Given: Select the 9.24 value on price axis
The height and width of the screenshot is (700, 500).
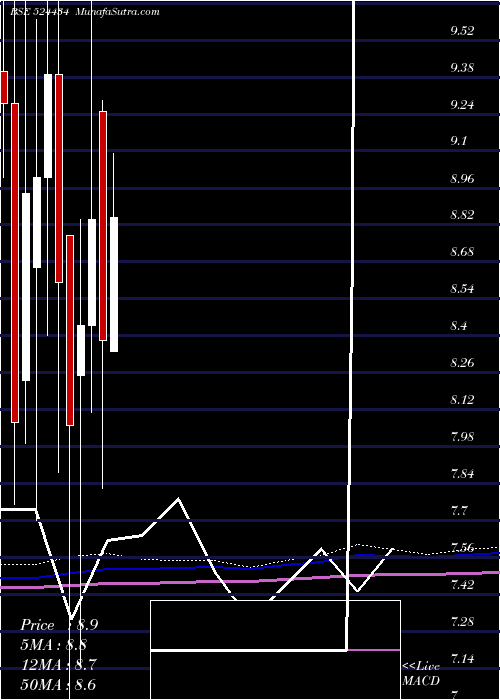Looking at the screenshot, I should pyautogui.click(x=462, y=105).
